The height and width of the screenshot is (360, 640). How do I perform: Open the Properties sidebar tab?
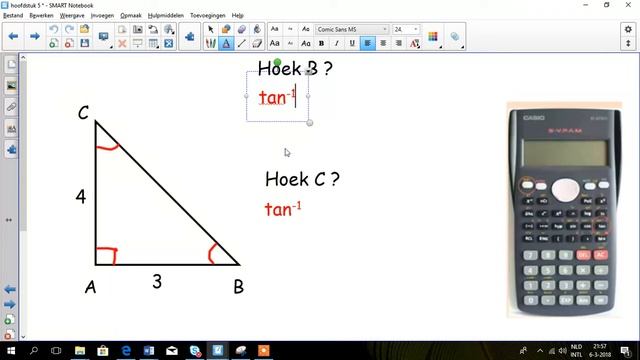(11, 129)
